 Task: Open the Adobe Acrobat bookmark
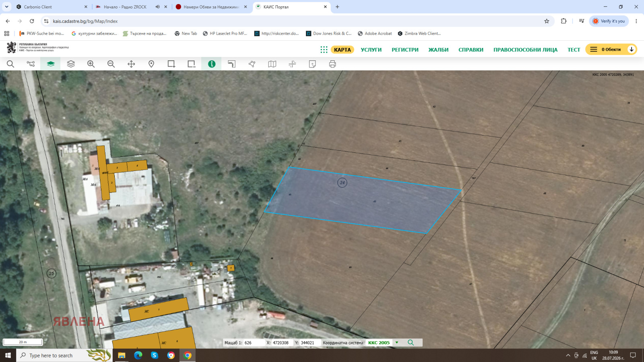pos(375,33)
